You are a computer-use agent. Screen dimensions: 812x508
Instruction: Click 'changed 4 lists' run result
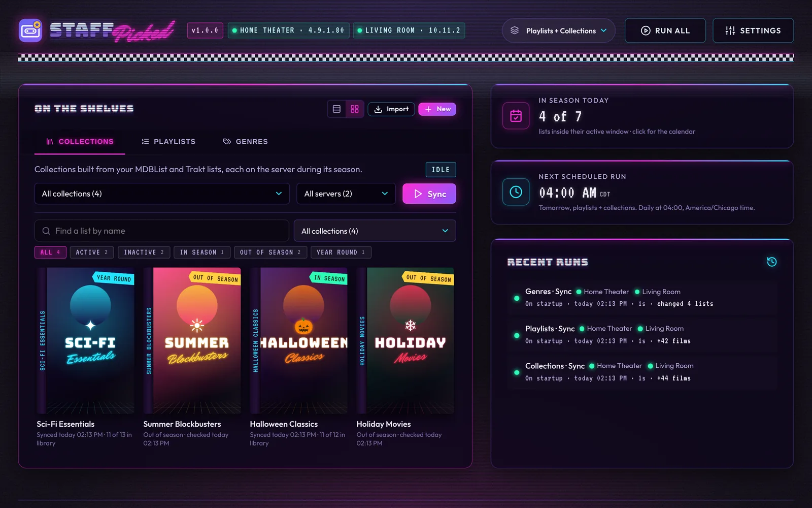[x=685, y=304]
